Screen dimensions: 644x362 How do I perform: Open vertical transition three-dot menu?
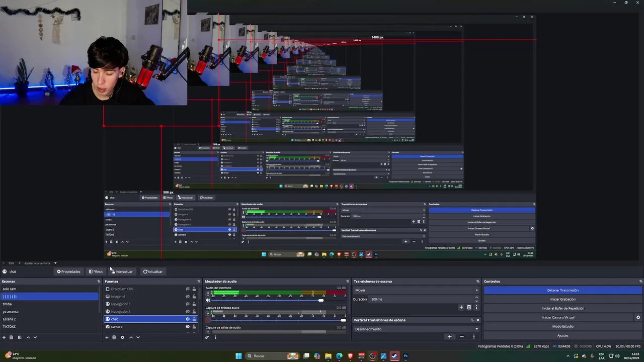474,337
